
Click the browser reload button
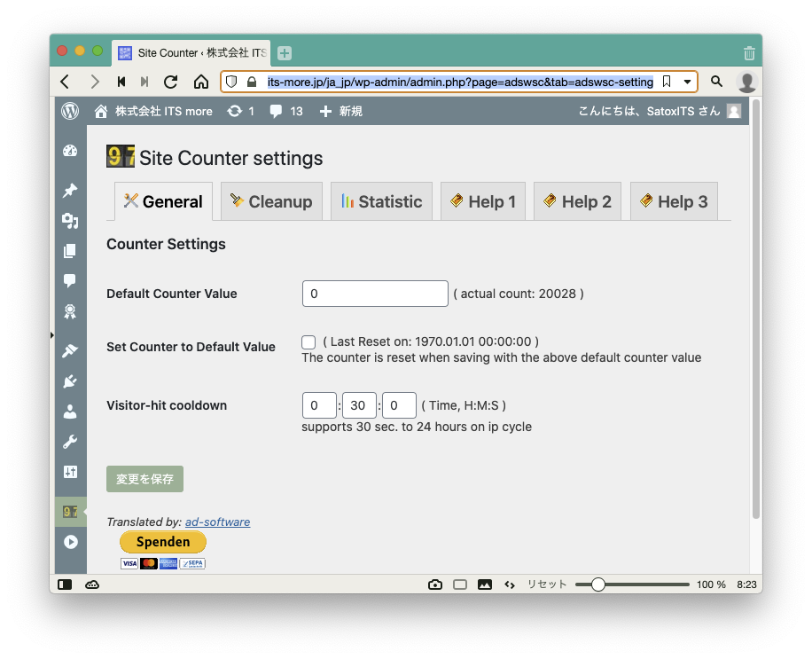(x=171, y=82)
